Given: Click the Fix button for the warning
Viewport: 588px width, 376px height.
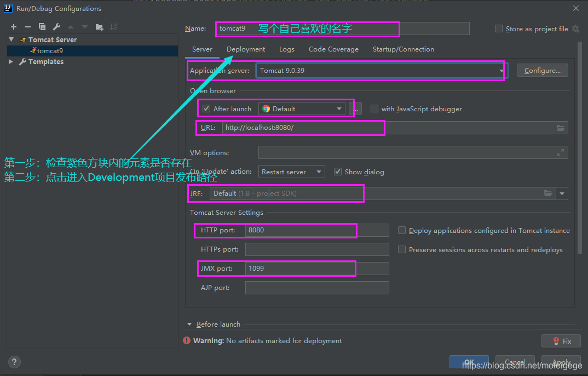Looking at the screenshot, I should [x=561, y=341].
